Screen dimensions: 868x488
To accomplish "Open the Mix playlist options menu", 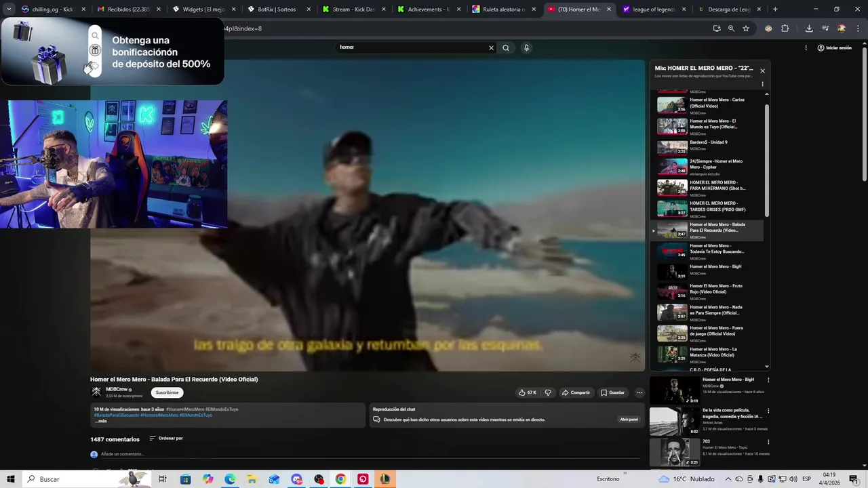I will coord(762,85).
